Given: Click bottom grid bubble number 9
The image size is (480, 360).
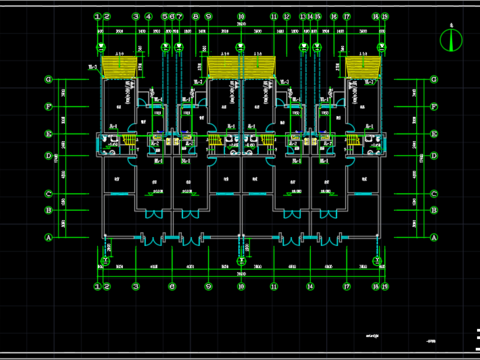Looking at the screenshot, I should click(x=208, y=286).
